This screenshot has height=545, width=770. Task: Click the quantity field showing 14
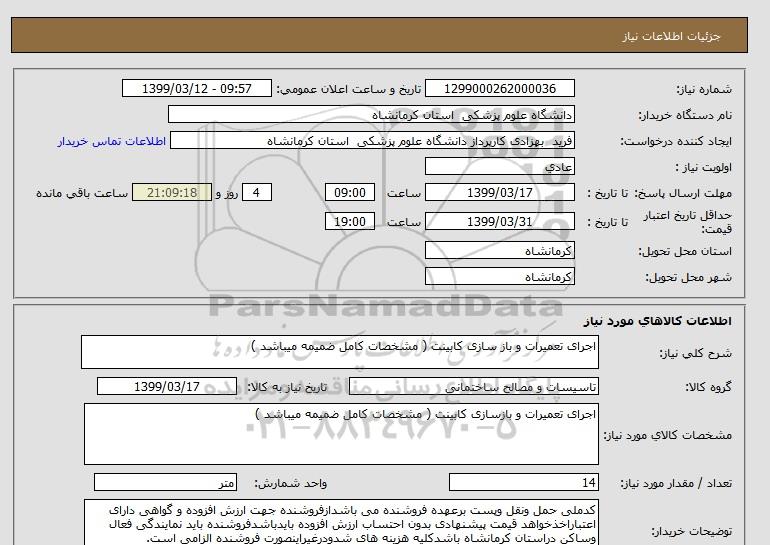[x=523, y=482]
